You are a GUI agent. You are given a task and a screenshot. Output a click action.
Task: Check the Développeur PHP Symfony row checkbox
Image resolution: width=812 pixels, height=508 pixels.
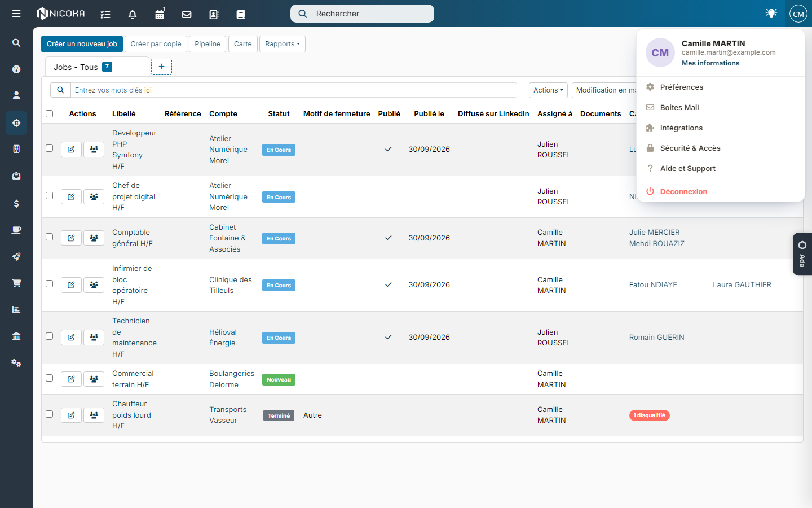pos(50,148)
